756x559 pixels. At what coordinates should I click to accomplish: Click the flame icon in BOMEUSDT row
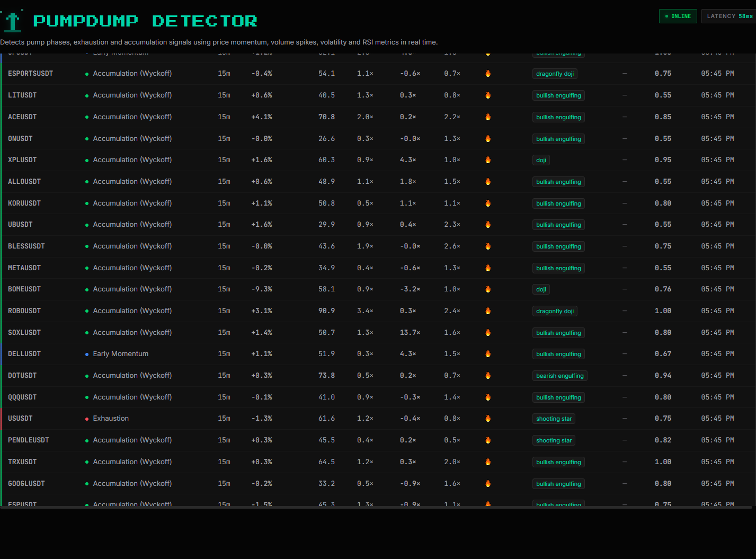(x=488, y=289)
